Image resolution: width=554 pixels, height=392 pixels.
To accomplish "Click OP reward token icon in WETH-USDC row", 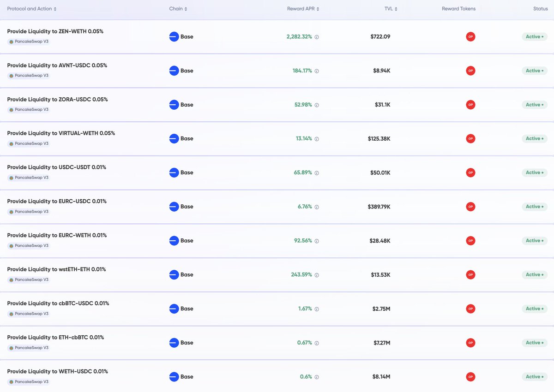I will (470, 377).
